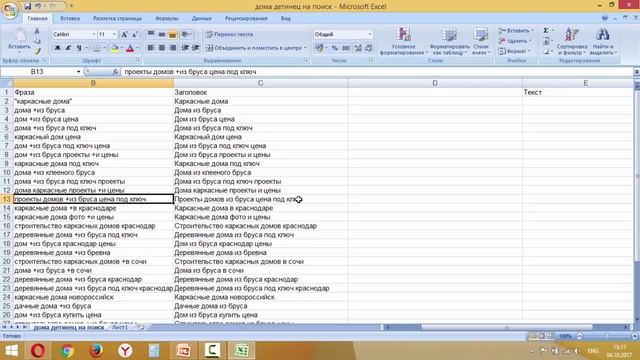This screenshot has height=360, width=640.
Task: Activate the Format Painter brush
Action: pos(37,51)
